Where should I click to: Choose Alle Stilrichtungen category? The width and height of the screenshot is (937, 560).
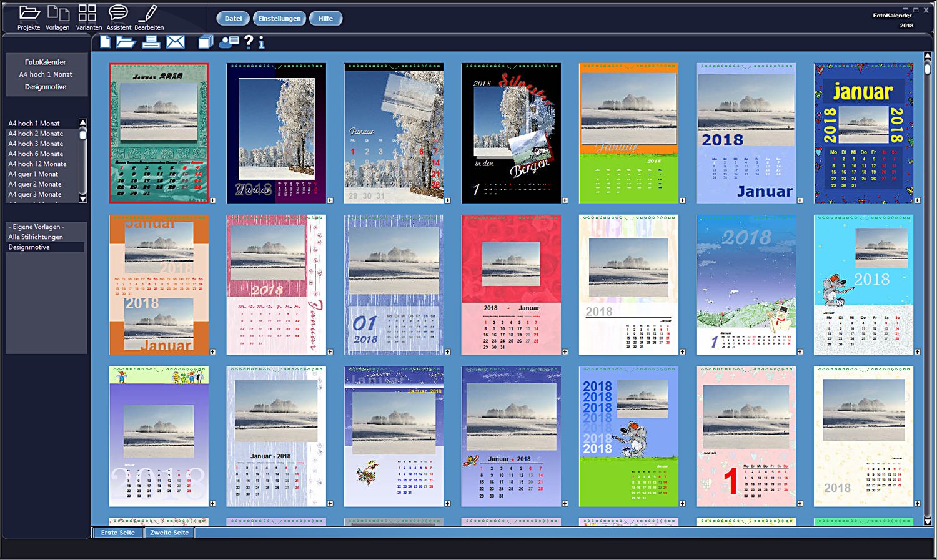pos(45,237)
